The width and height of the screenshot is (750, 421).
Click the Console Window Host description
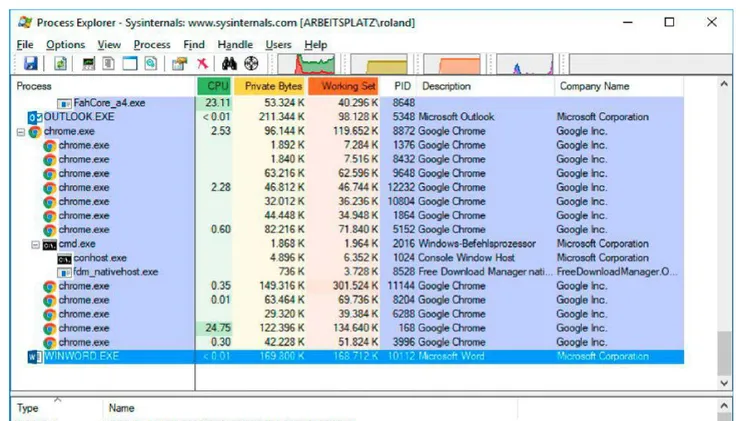point(466,258)
